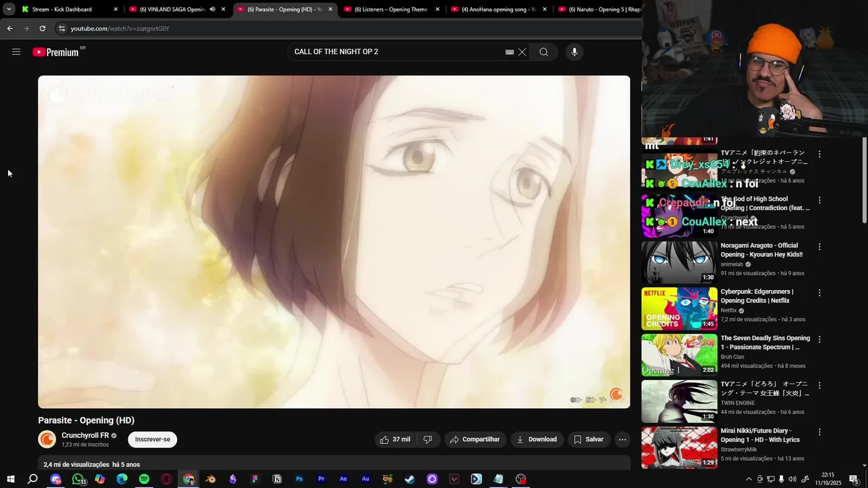868x488 pixels.
Task: Open volume control in system tray
Action: 793,479
